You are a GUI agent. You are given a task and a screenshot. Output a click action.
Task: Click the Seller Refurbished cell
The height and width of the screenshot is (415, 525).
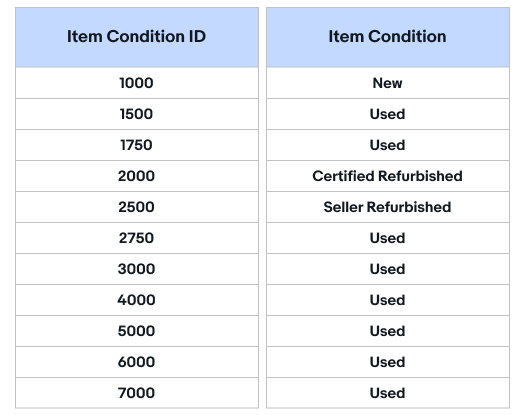click(x=388, y=207)
